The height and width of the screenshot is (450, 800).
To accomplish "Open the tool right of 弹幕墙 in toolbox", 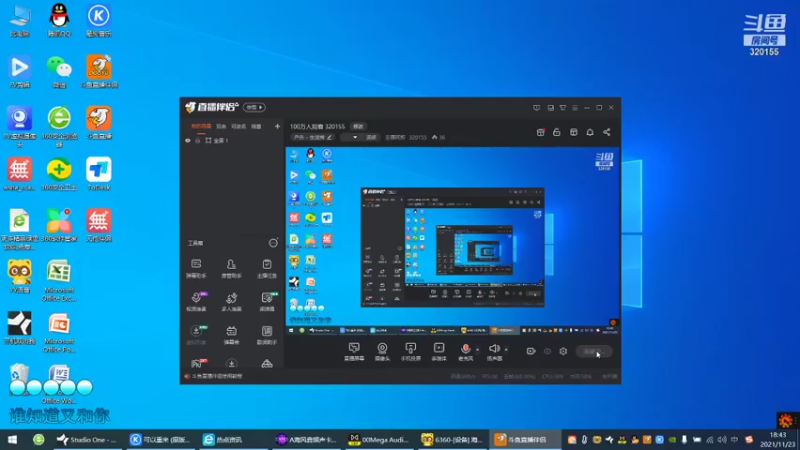I will tap(266, 335).
